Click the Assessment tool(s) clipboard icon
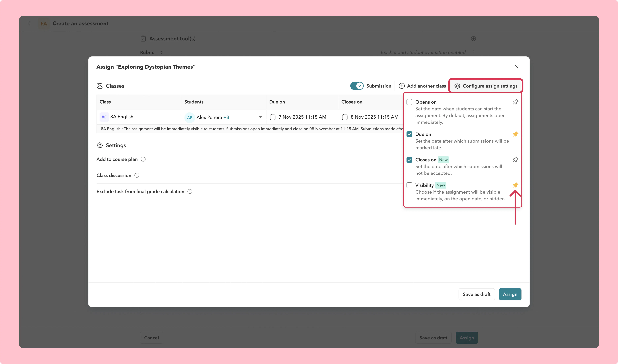Image resolution: width=618 pixels, height=364 pixels. [x=143, y=39]
